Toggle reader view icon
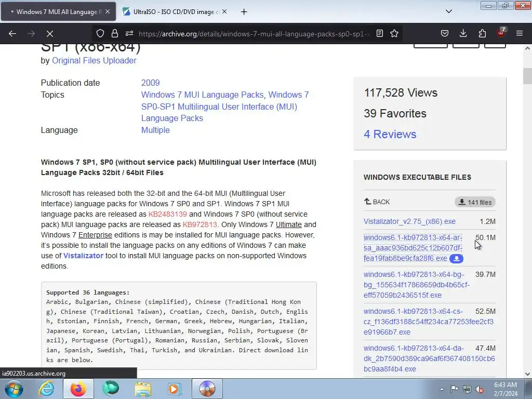This screenshot has height=399, width=532. pyautogui.click(x=380, y=33)
